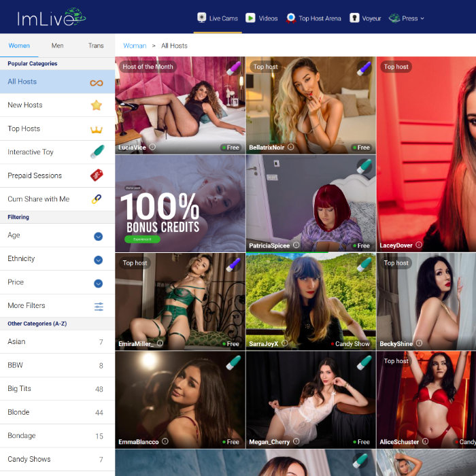Switch to the Men tab
The width and height of the screenshot is (476, 476).
pos(58,46)
